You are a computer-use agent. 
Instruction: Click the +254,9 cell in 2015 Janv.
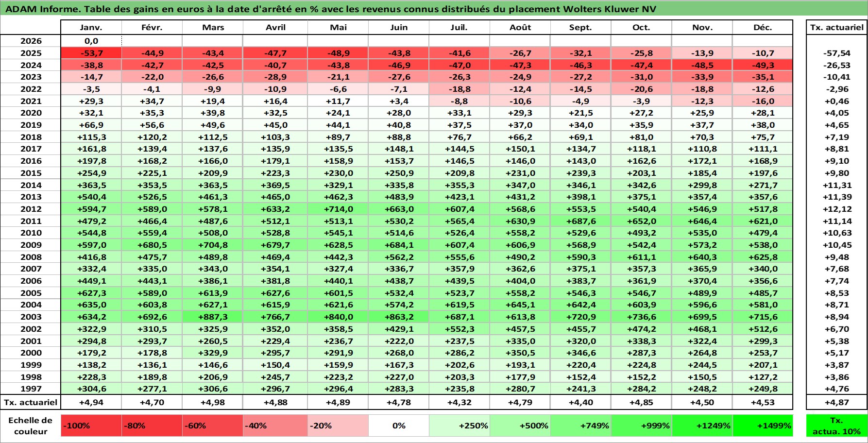pos(91,173)
